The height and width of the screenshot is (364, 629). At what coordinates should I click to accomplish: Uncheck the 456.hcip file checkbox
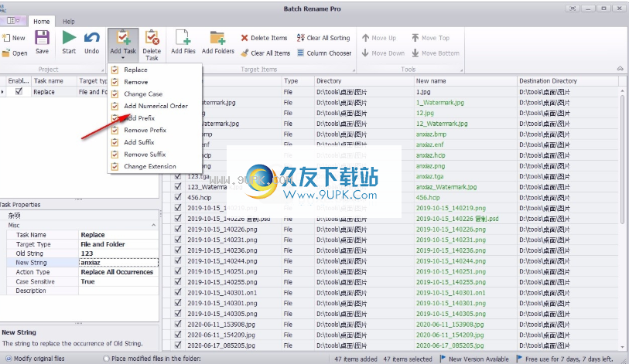click(x=178, y=197)
